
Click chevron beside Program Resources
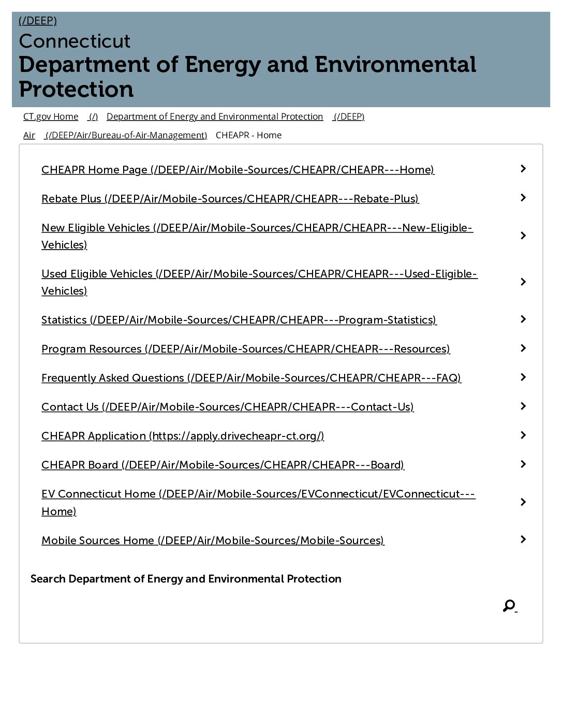(x=523, y=348)
